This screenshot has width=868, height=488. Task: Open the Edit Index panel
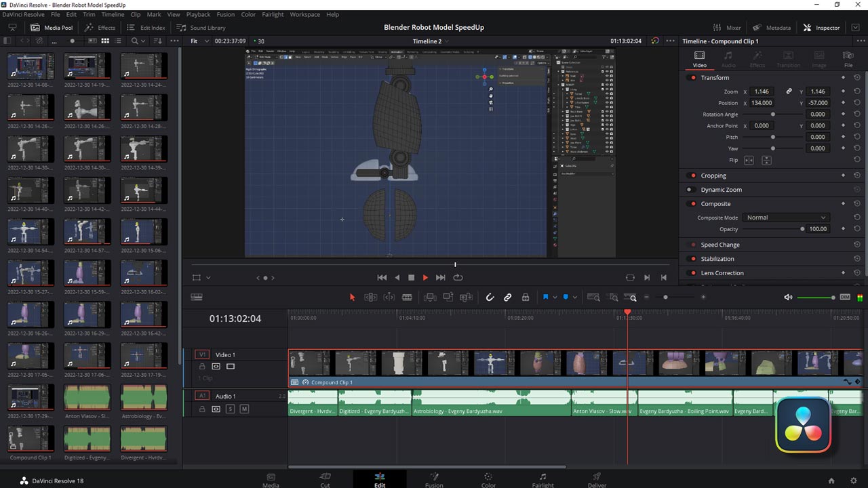click(x=145, y=28)
